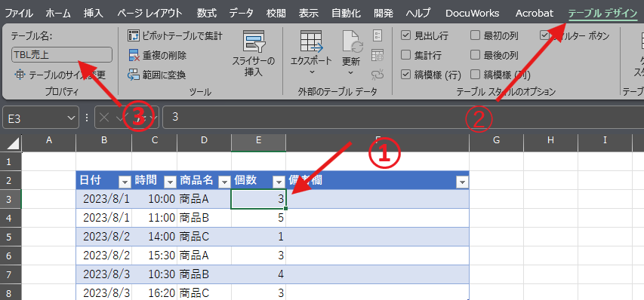Viewport: 644px width, 300px height.
Task: Toggle the 見出し行 checkbox
Action: coord(405,36)
